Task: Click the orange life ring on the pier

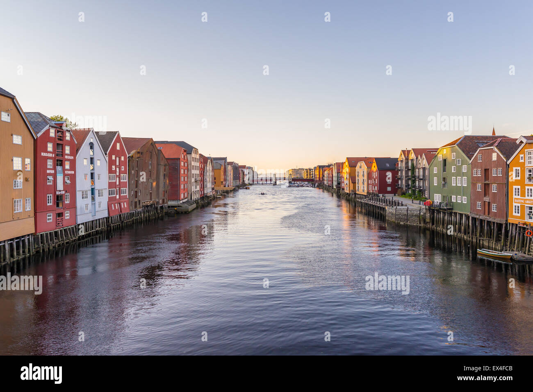Action: click(x=529, y=233)
